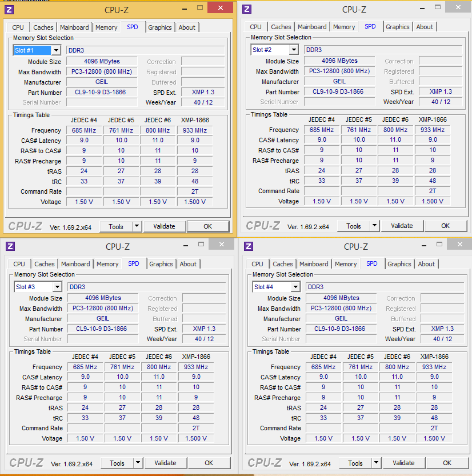Viewport: 472px width, 476px height.
Task: Minimize the Slot #4 CPU-Z window
Action: [x=424, y=245]
